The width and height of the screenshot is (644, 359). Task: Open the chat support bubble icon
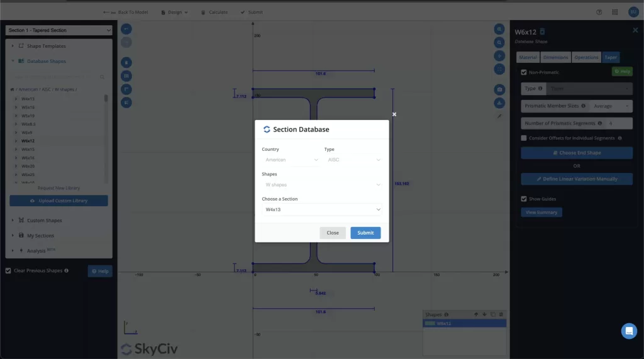629,331
